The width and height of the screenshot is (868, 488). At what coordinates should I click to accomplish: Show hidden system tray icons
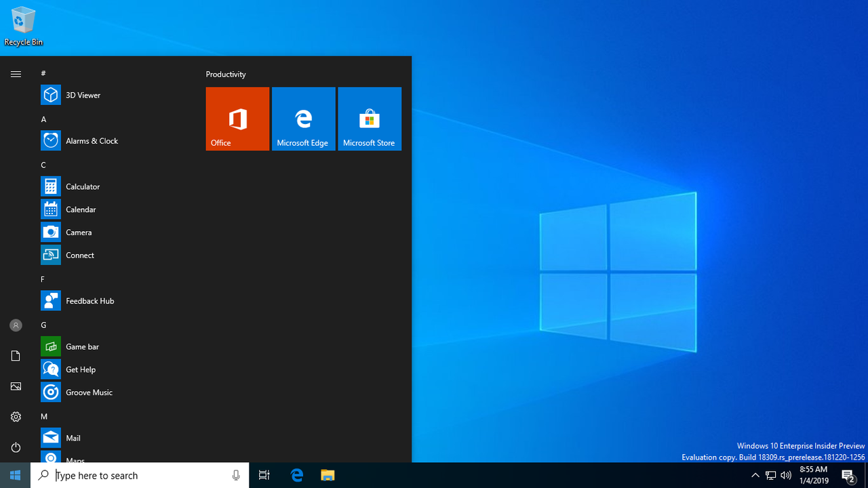click(755, 475)
